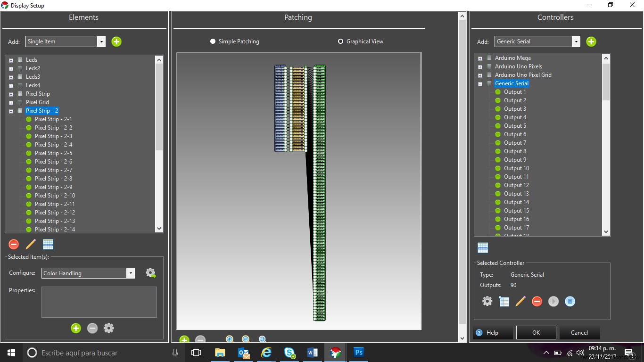Click green add button next to Single Item
This screenshot has width=644, height=362.
116,41
